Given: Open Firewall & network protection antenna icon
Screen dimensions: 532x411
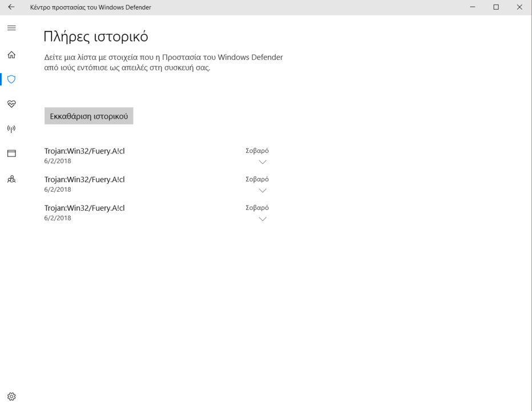Looking at the screenshot, I should point(11,128).
